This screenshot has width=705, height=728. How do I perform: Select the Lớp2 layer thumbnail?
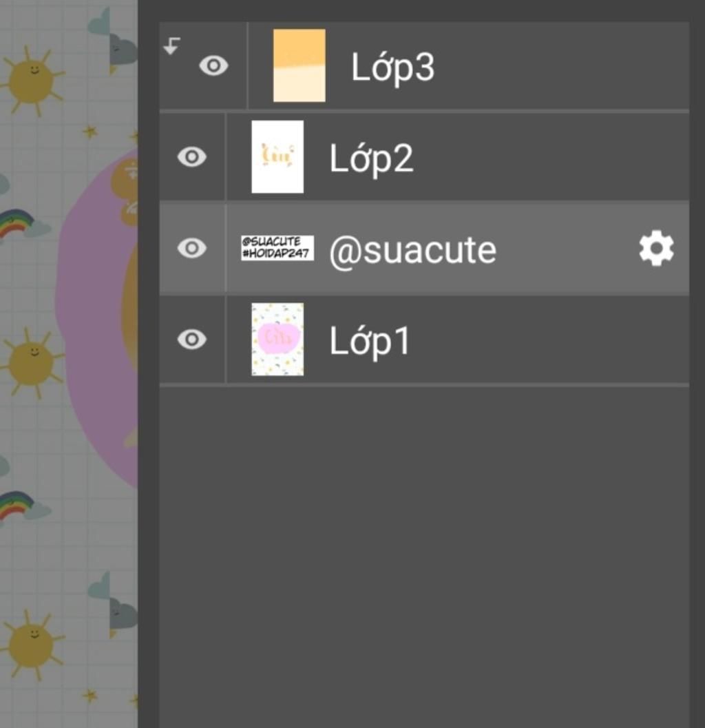coord(277,157)
